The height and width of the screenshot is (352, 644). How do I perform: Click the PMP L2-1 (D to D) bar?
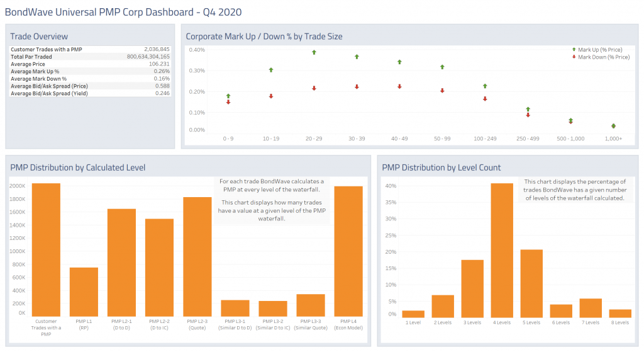[x=121, y=263]
